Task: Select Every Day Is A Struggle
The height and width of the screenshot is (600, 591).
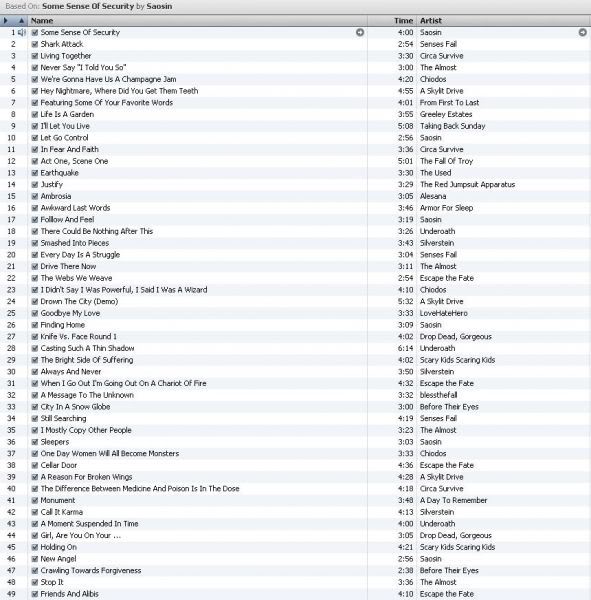Action: coord(80,255)
